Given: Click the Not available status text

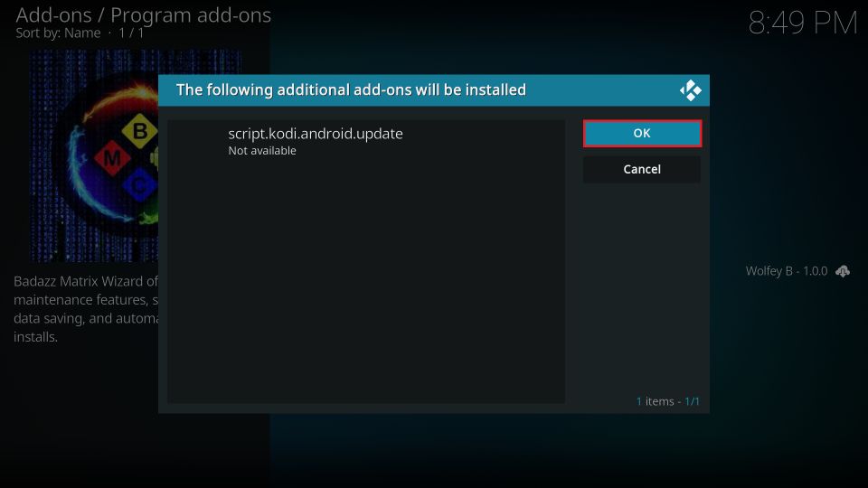Looking at the screenshot, I should click(262, 151).
